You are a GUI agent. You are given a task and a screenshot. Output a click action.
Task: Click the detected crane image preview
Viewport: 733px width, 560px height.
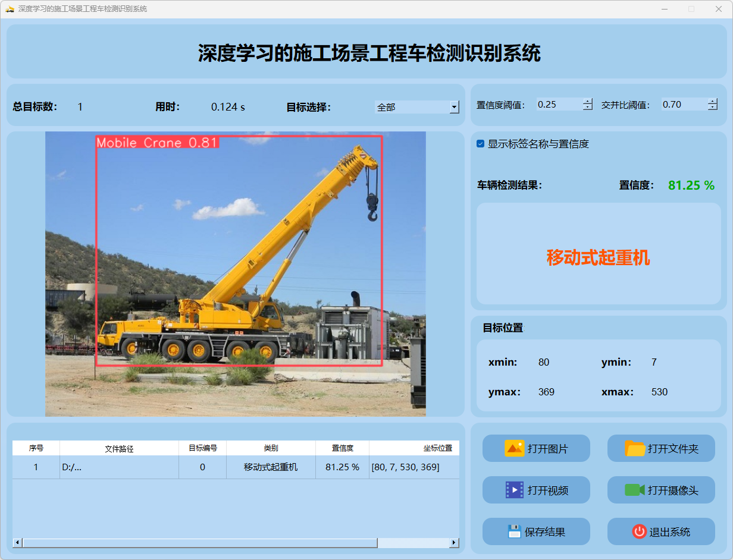[236, 273]
